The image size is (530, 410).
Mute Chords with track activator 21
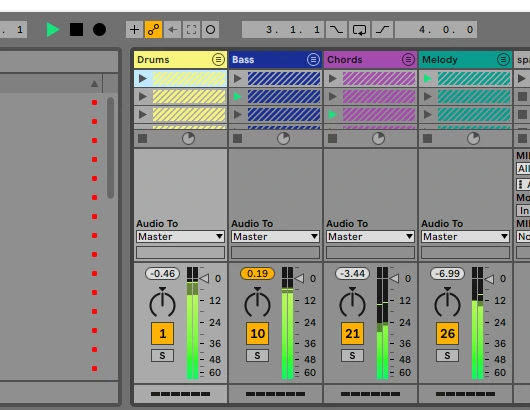352,334
